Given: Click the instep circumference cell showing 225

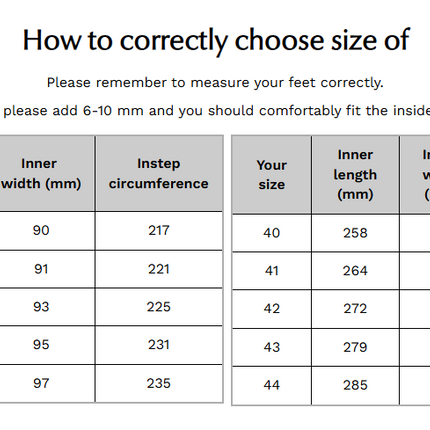Looking at the screenshot, I should click(159, 307).
